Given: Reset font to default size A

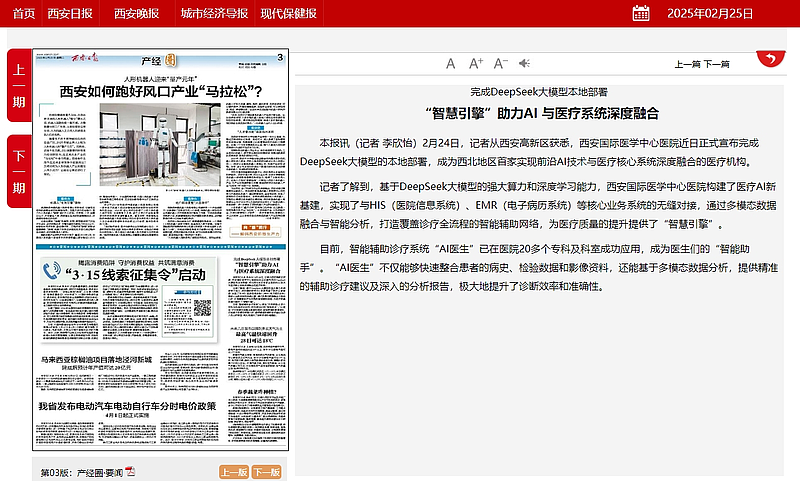Looking at the screenshot, I should click(x=450, y=64).
